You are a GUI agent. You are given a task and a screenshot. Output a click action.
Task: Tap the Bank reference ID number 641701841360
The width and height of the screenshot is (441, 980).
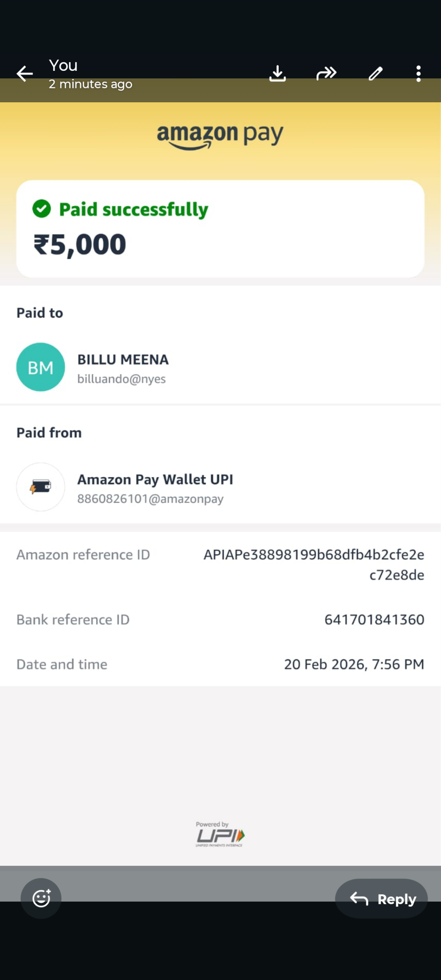tap(374, 619)
